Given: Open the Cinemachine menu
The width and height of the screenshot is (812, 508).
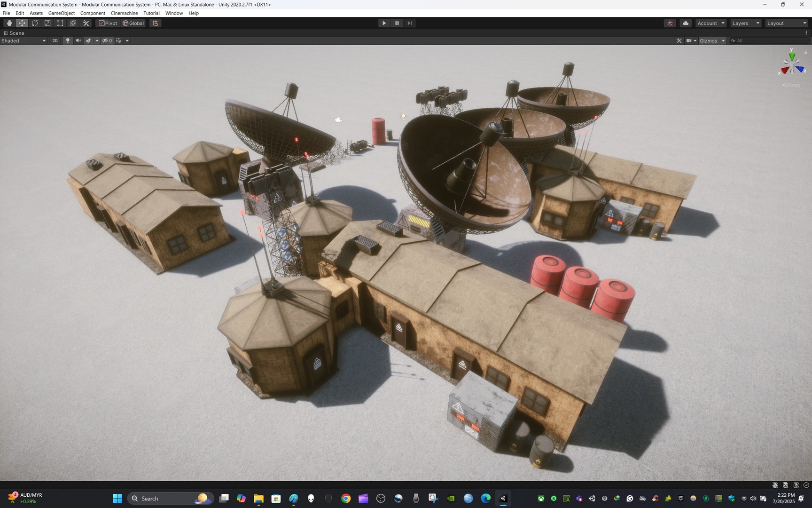Looking at the screenshot, I should [124, 13].
